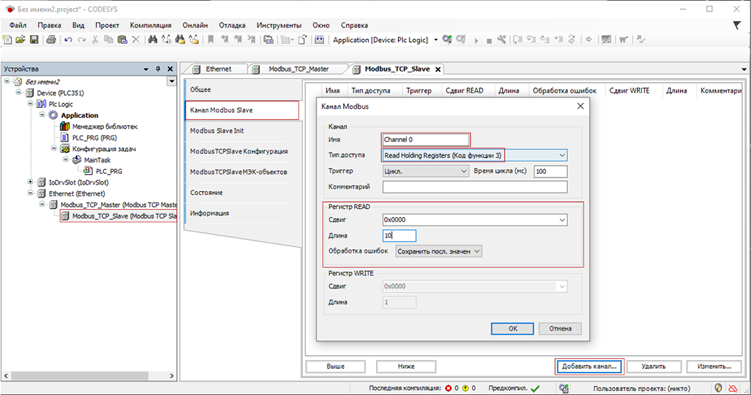Image resolution: width=751 pixels, height=395 pixels.
Task: Click the Время цикла (мс) field
Action: coord(550,171)
